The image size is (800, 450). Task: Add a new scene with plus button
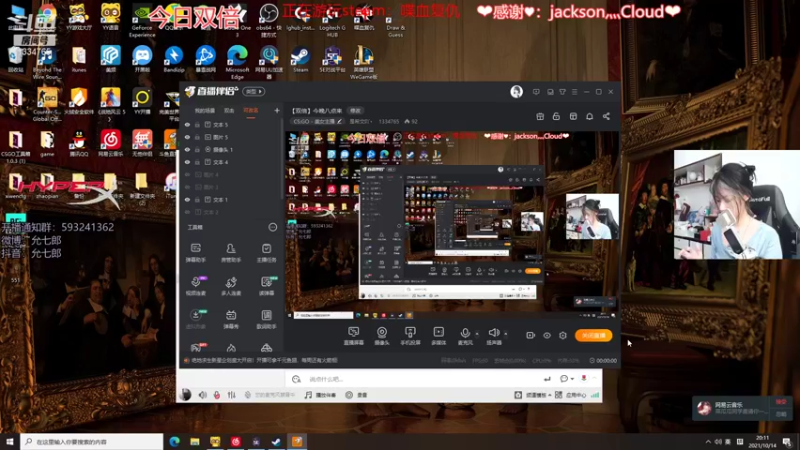277,110
